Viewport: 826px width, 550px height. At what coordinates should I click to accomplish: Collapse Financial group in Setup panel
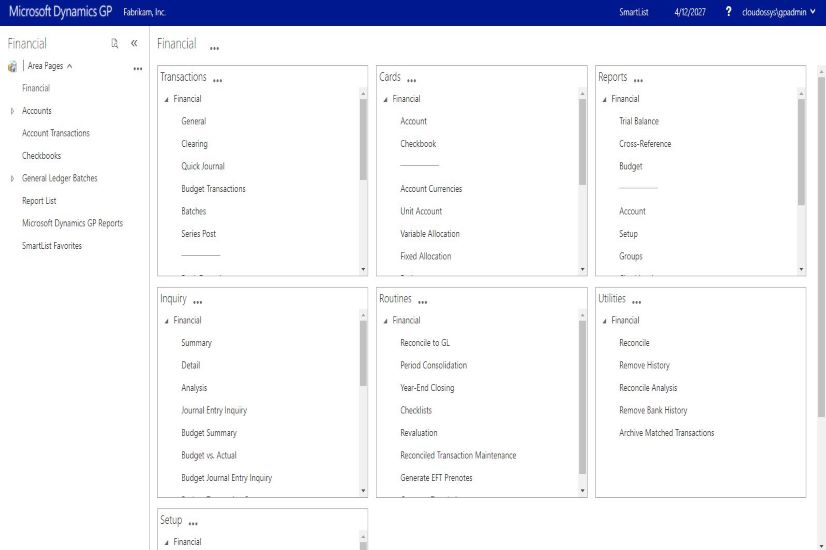(x=166, y=542)
